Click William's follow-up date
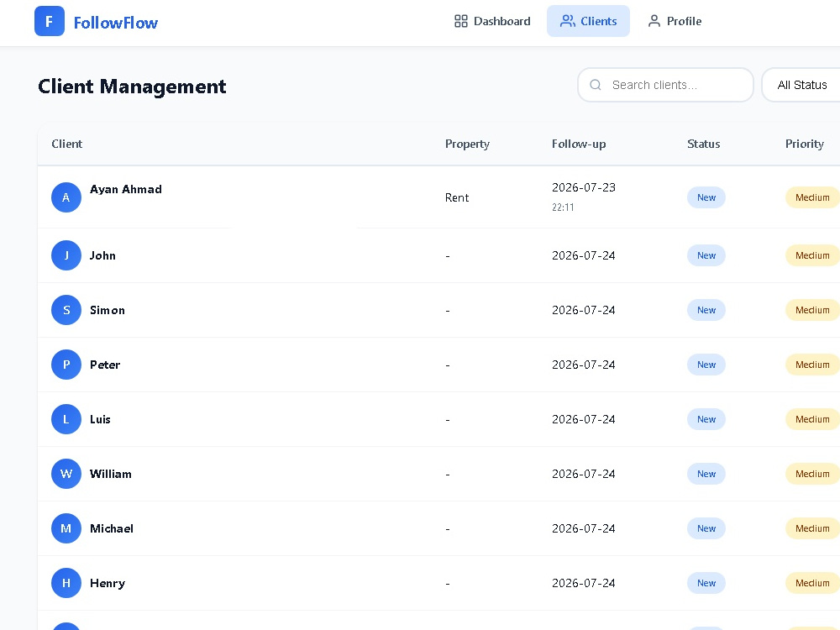Image resolution: width=840 pixels, height=630 pixels. pos(584,474)
